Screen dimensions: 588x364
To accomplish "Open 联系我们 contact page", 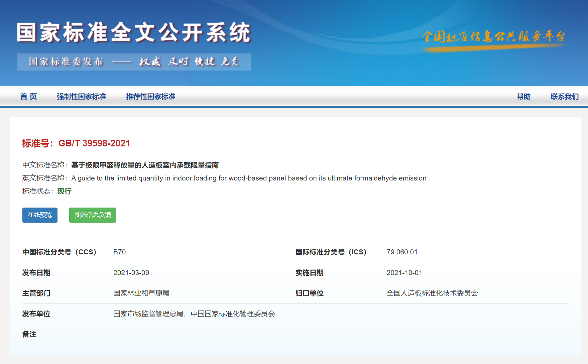I will (x=565, y=97).
